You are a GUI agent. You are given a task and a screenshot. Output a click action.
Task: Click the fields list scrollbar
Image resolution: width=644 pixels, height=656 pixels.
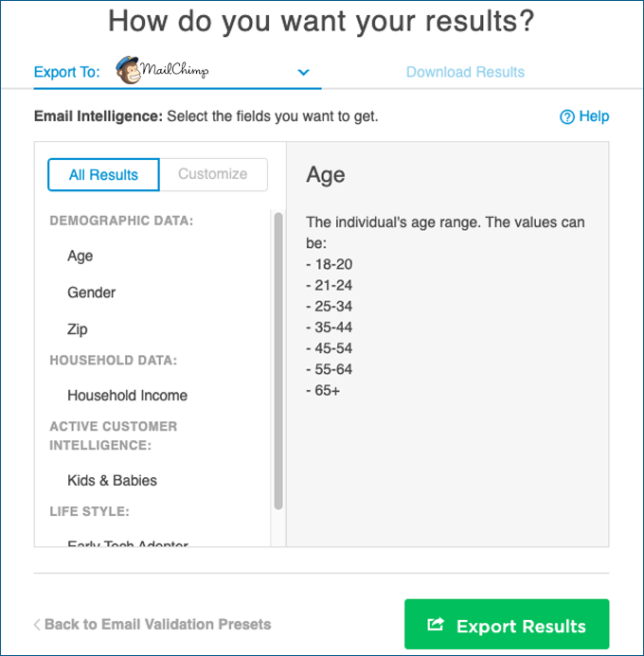click(277, 360)
